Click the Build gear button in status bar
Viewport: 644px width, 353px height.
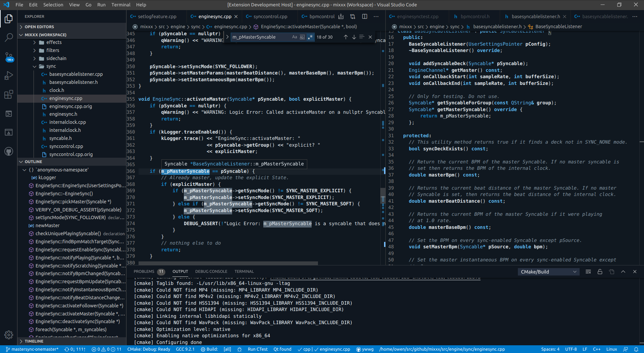209,349
